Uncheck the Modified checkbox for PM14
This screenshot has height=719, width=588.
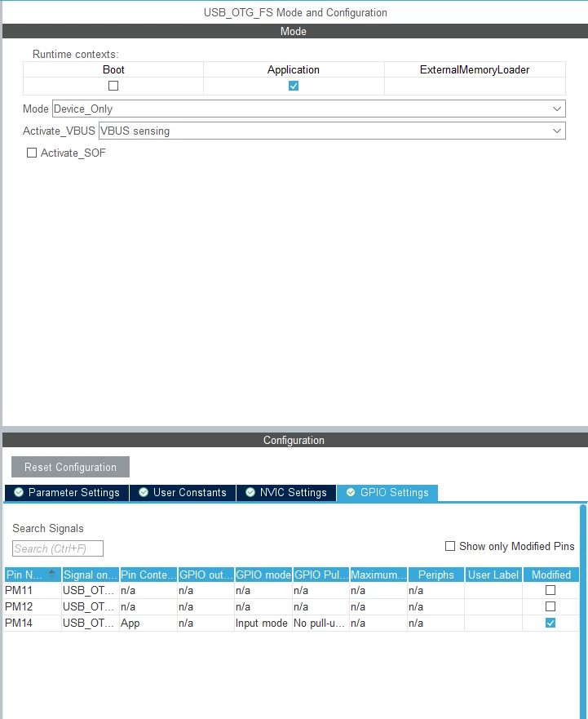[x=550, y=623]
